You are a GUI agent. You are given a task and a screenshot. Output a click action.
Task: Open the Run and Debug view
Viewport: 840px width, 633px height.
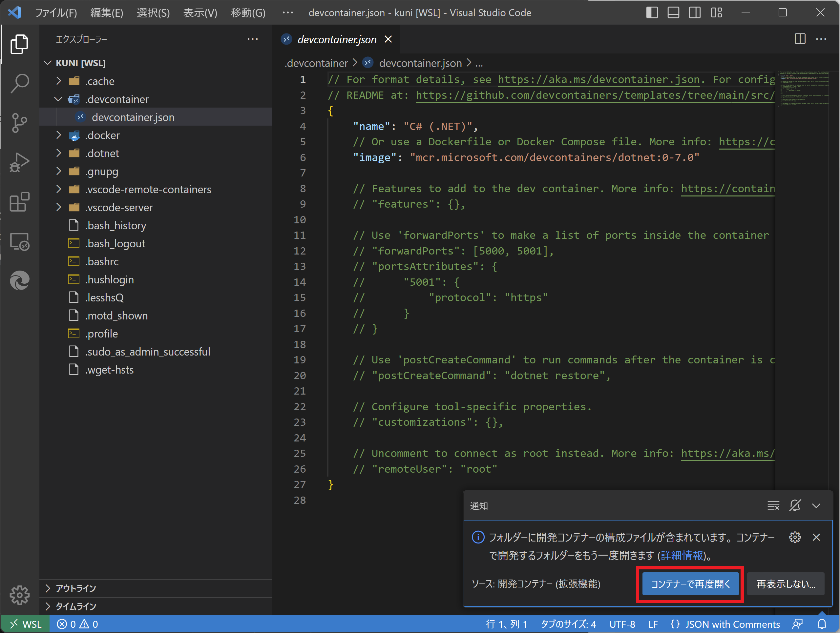19,162
